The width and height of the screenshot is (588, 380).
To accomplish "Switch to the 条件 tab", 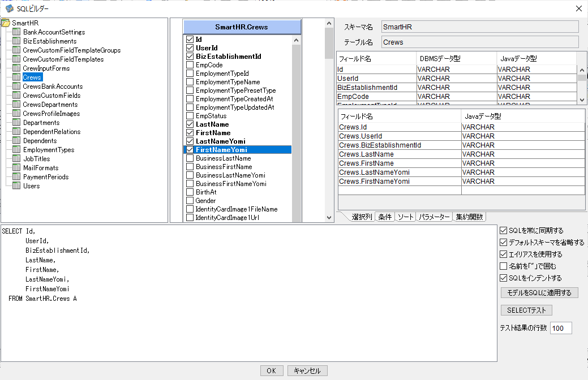I will click(385, 217).
